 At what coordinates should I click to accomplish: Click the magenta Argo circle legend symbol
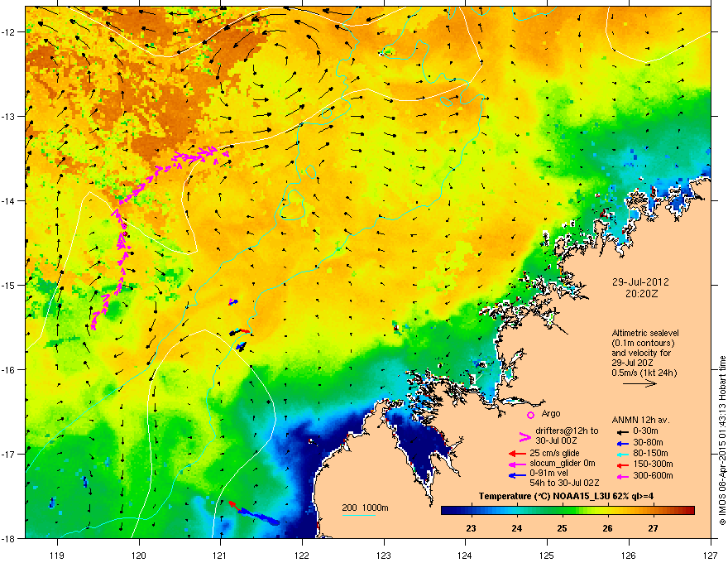point(530,415)
